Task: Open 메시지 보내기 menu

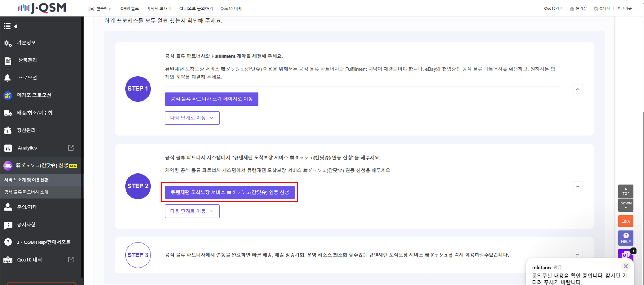Action: [159, 9]
